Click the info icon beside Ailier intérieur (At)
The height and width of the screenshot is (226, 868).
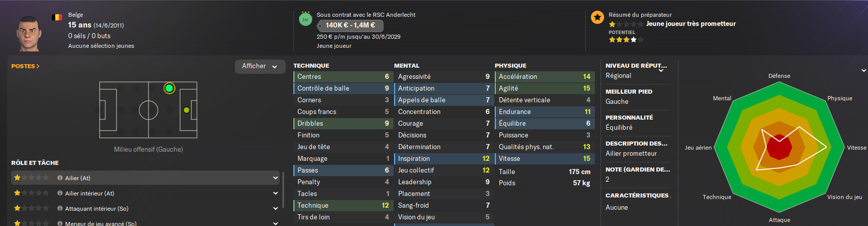[60, 193]
